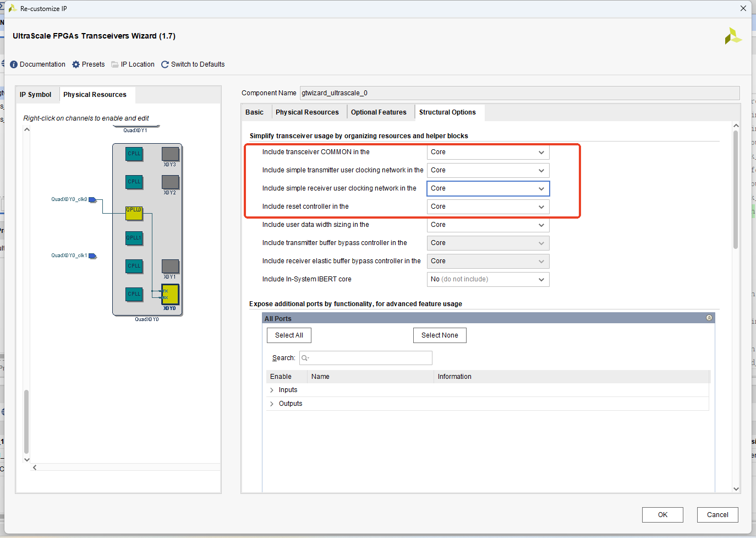Open transmitter buffer bypass controller dropdown

pos(488,243)
